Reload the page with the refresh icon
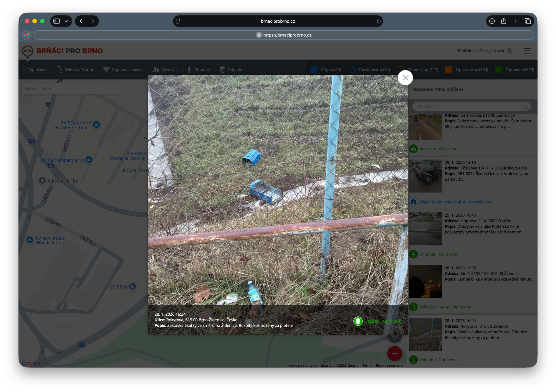Image resolution: width=556 pixels, height=392 pixels. [x=378, y=21]
